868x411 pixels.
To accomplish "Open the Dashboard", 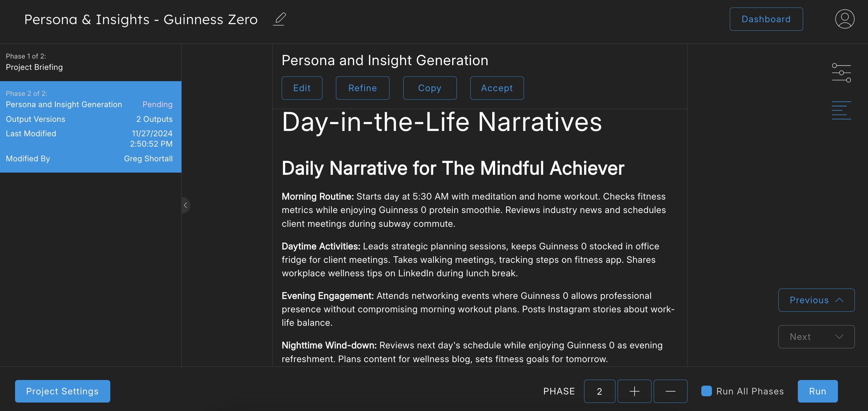I will pos(766,19).
